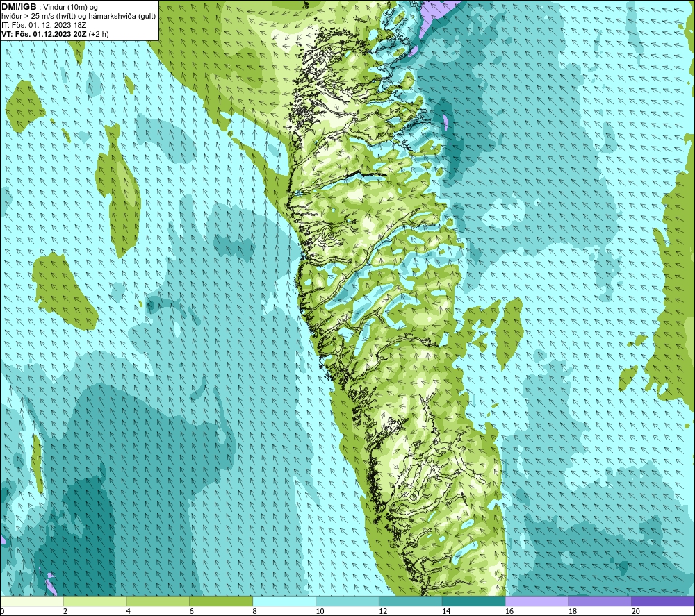Screen dimensions: 695x616
Task: Click the scale label '16' on the color bar
Action: click(509, 612)
